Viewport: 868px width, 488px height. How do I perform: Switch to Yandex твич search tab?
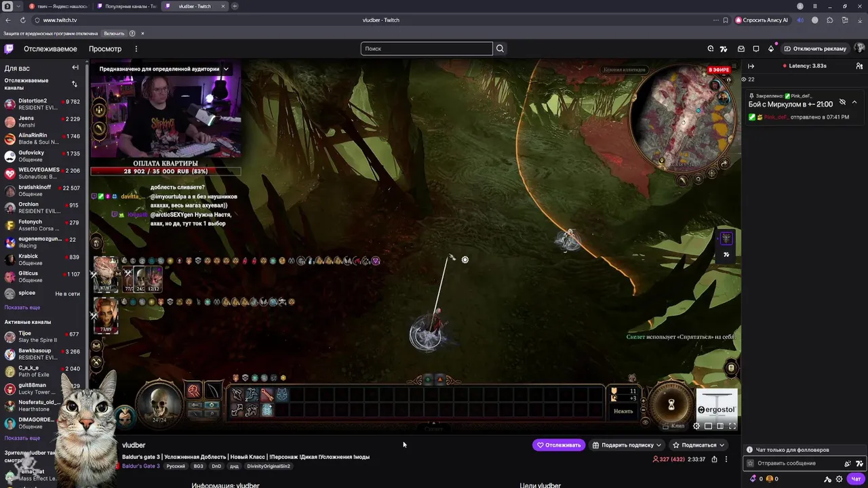pos(59,6)
